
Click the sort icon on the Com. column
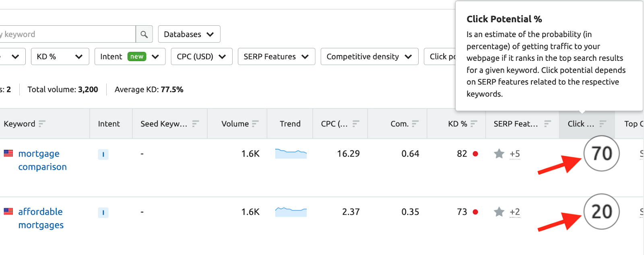(415, 123)
